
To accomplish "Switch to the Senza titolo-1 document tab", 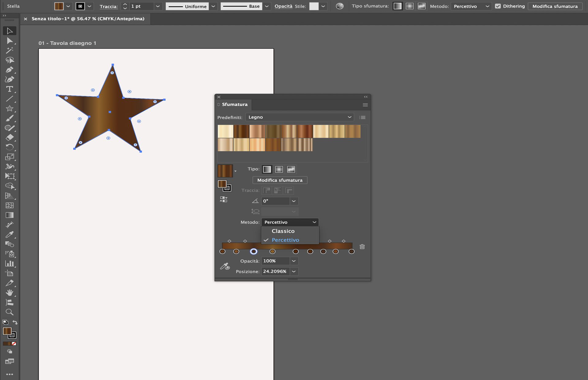I will click(89, 18).
